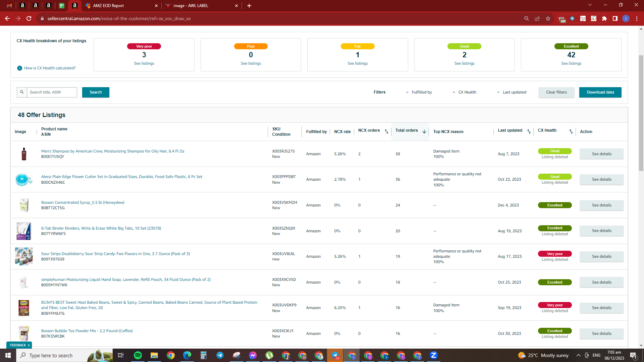Click the zoom magnifier icon in address bar
This screenshot has width=644, height=362.
(x=527, y=18)
